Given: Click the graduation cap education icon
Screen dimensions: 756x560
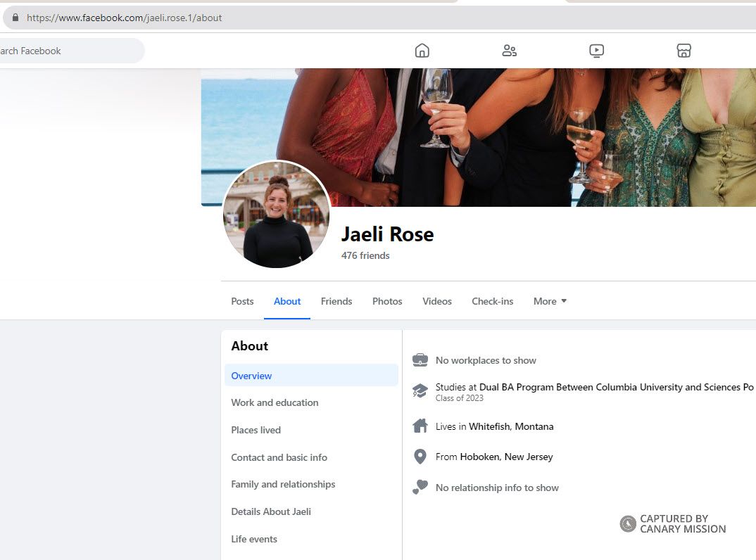Looking at the screenshot, I should 420,391.
